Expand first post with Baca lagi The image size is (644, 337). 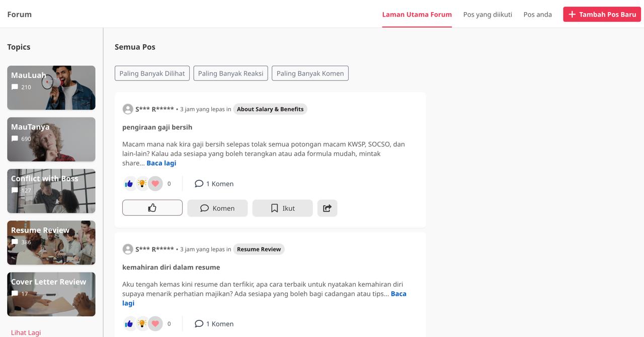tap(161, 163)
